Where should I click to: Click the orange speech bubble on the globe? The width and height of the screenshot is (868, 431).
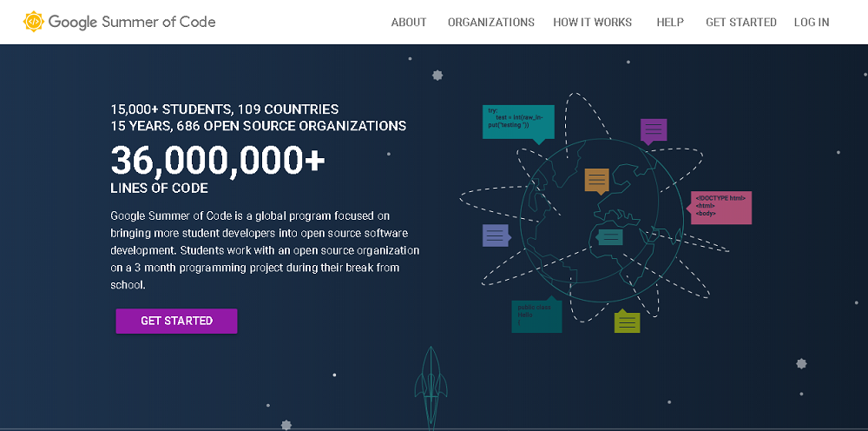click(x=596, y=180)
